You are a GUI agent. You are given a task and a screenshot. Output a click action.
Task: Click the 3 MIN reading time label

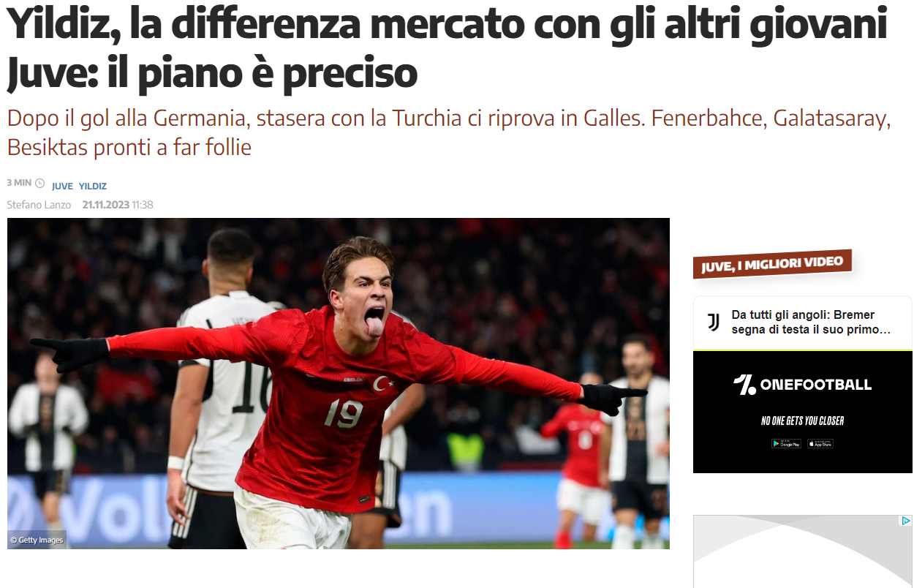tap(19, 183)
